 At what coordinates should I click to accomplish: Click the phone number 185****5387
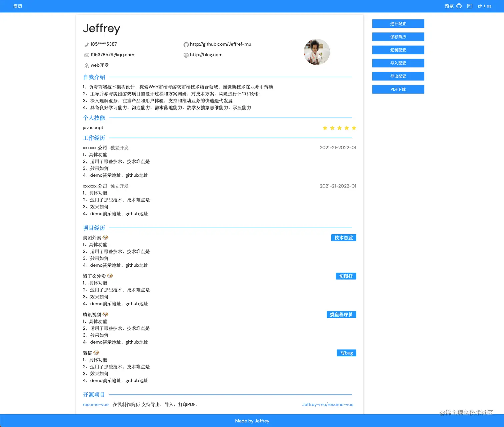(x=104, y=44)
